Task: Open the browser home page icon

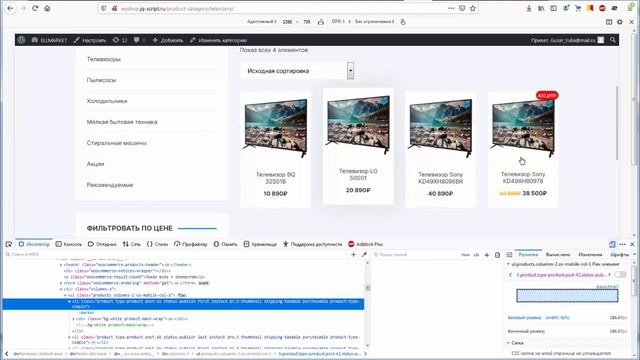Action: [47, 8]
